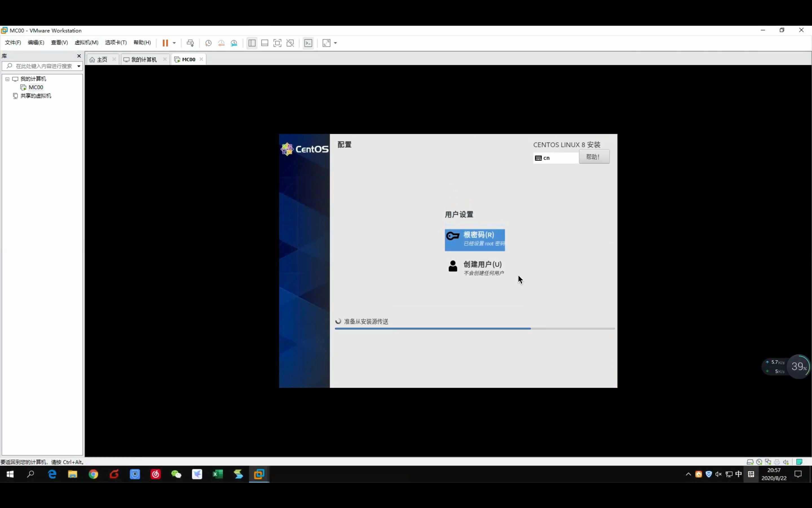Open the Windows Start menu
812x508 pixels.
10,474
